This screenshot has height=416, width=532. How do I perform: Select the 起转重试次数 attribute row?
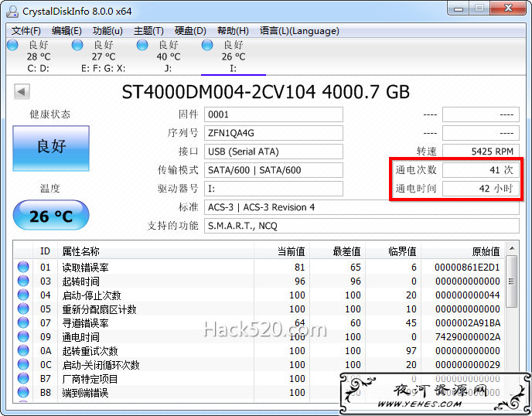pyautogui.click(x=259, y=351)
